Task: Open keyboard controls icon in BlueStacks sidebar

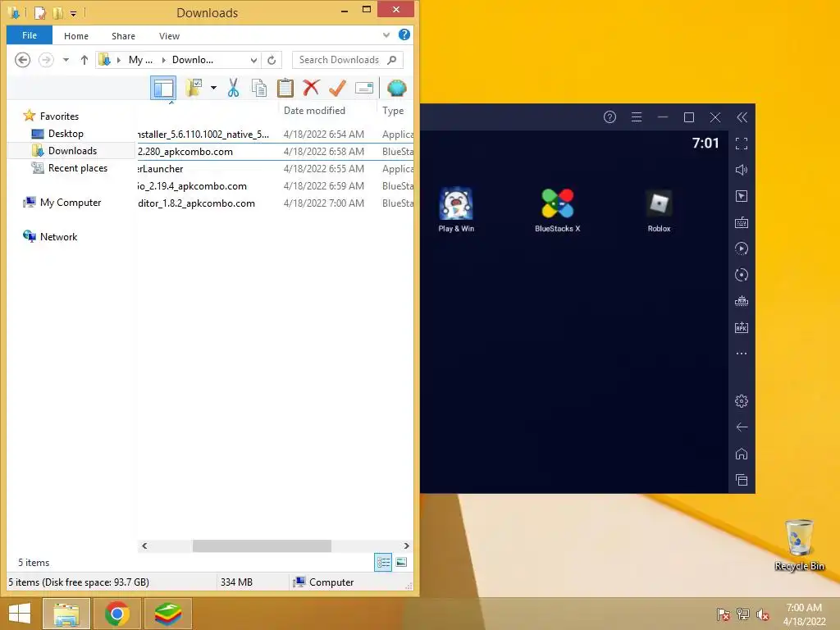Action: point(742,222)
